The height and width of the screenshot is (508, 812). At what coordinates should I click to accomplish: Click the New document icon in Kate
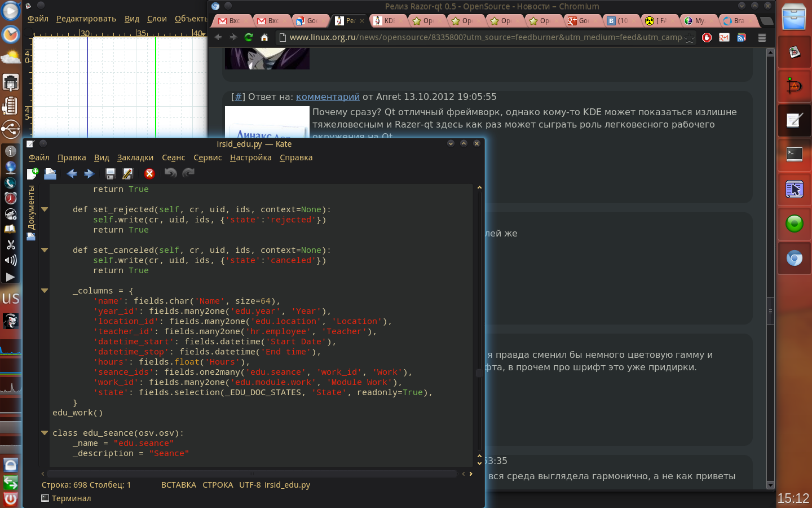(32, 173)
